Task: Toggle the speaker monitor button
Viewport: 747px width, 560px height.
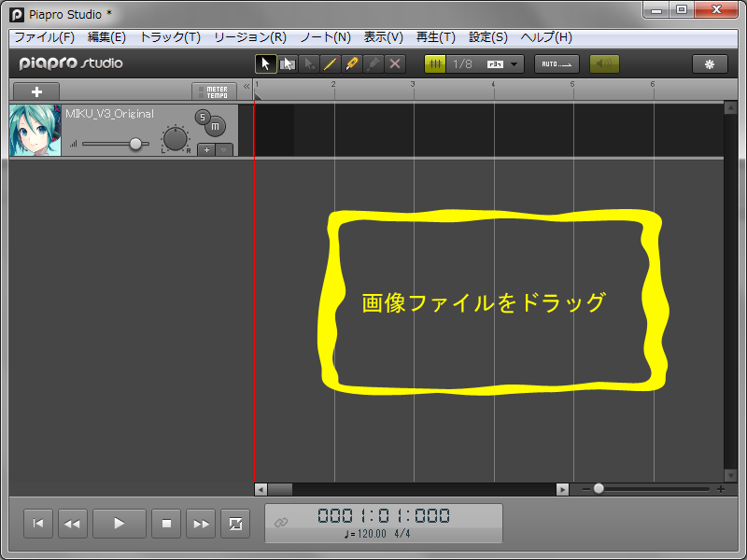Action: tap(604, 63)
